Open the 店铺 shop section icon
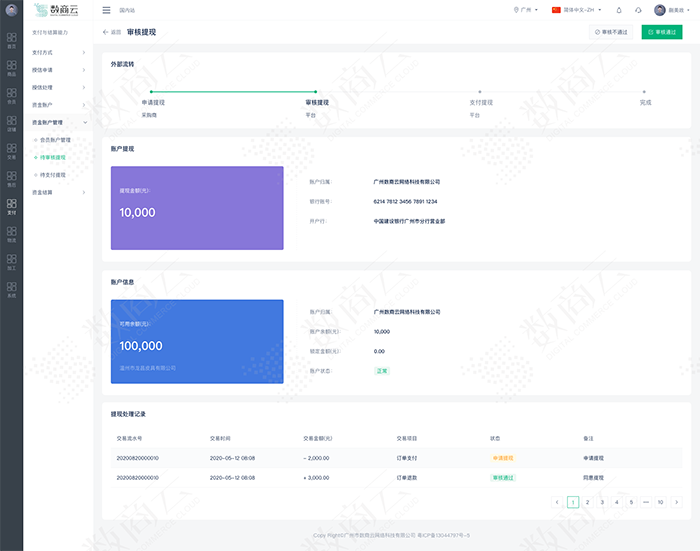700x551 pixels. [x=12, y=124]
